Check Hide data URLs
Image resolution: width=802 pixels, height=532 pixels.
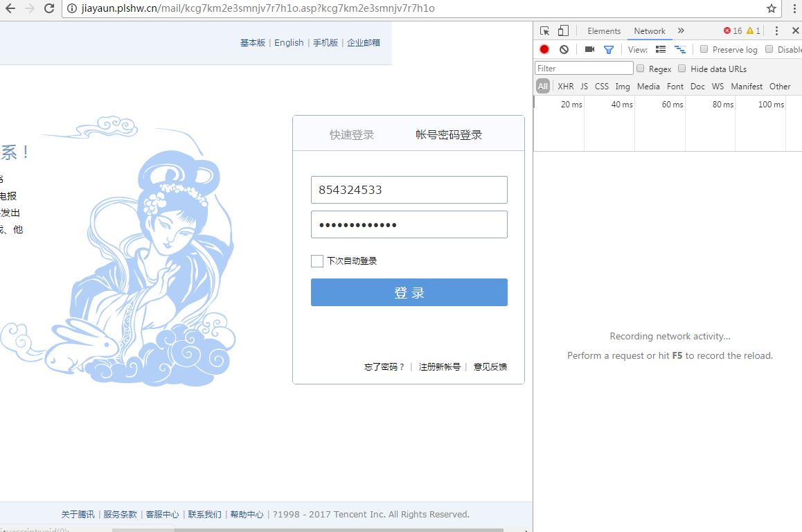tap(681, 69)
